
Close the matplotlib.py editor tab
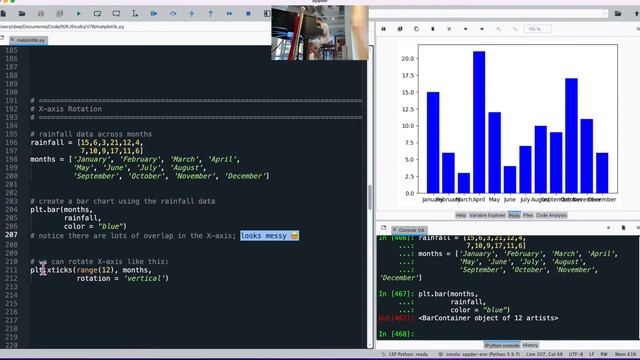12,40
